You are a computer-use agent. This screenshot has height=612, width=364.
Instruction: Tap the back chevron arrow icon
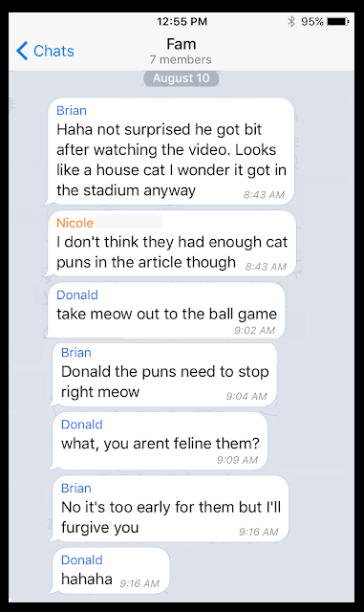22,51
